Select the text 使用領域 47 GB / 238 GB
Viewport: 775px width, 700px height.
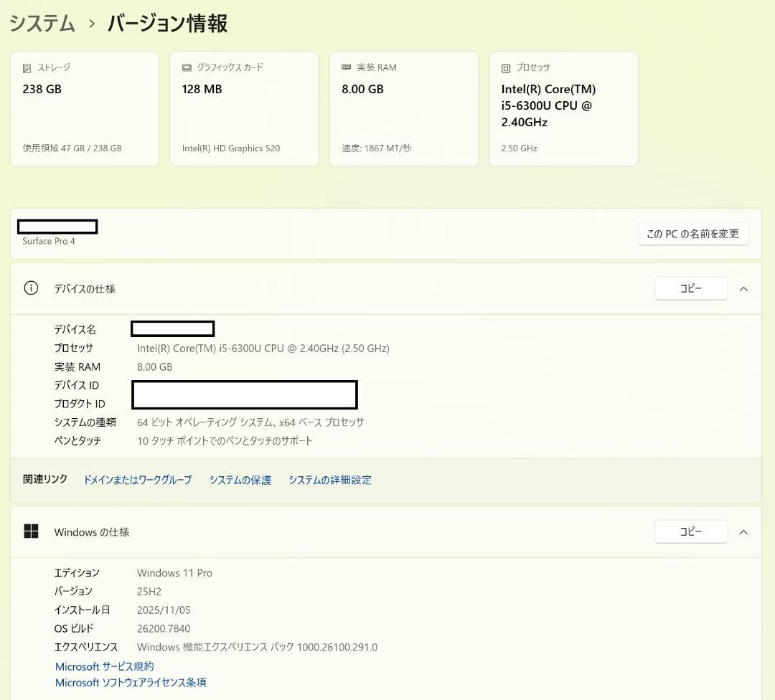pyautogui.click(x=72, y=148)
